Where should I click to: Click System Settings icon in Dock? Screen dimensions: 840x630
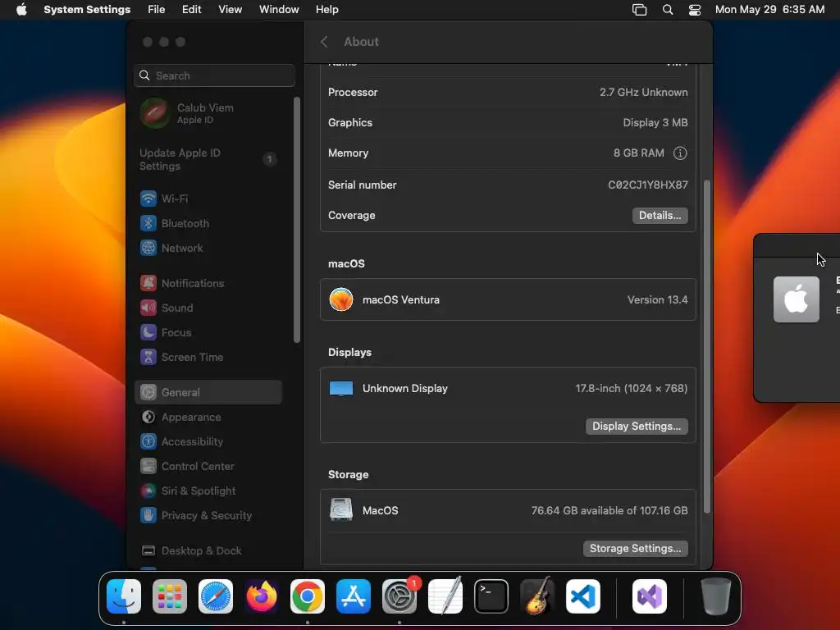point(399,596)
